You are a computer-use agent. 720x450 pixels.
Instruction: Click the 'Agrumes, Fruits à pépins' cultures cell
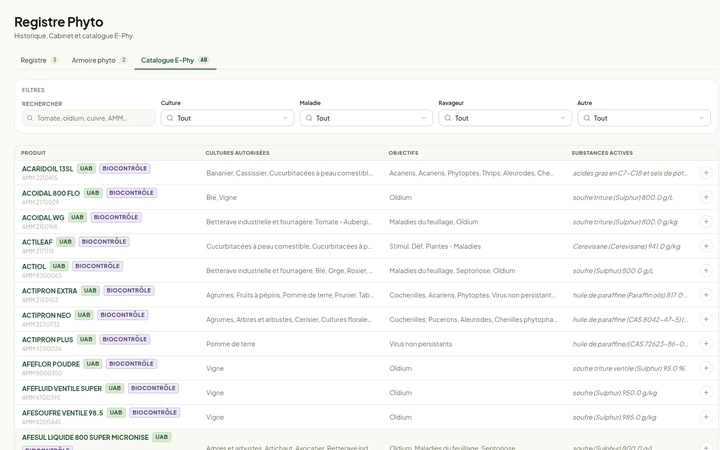pyautogui.click(x=290, y=295)
